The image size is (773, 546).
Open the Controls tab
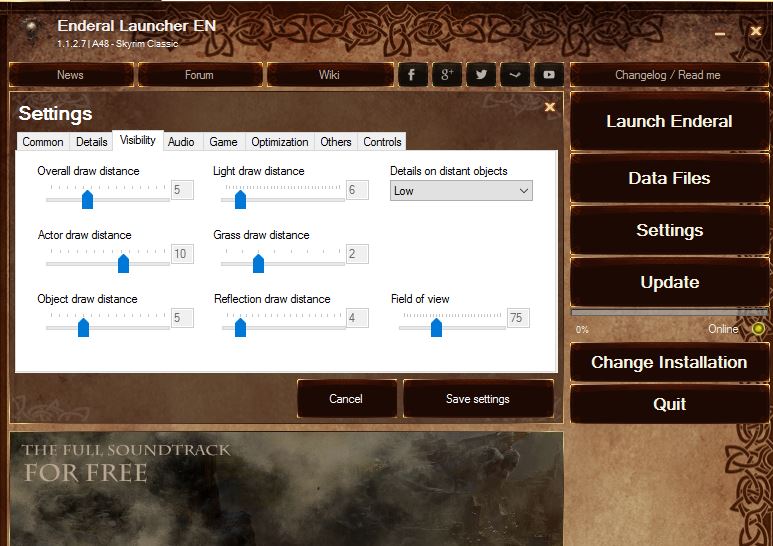[382, 142]
